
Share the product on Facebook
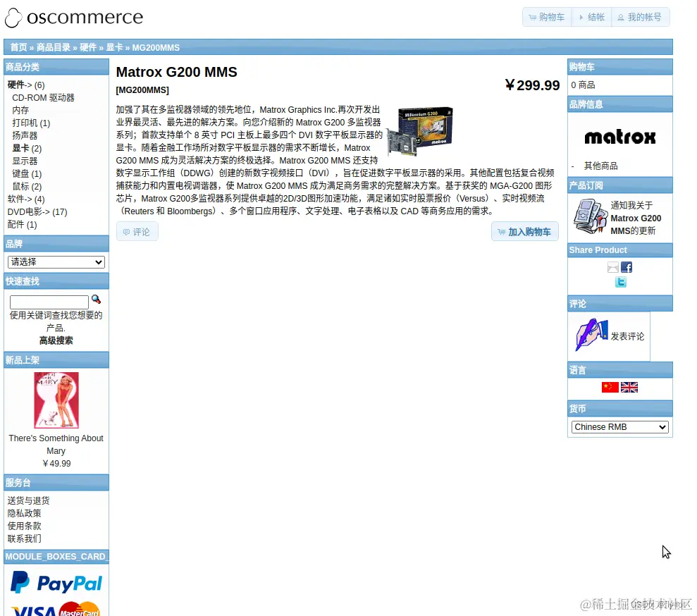[x=626, y=267]
